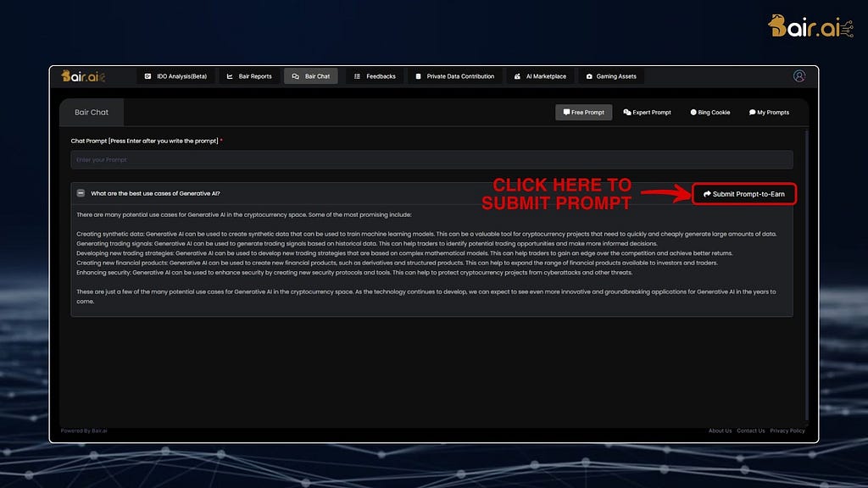Click the chart icon beside Bair Reports
Viewport: 868px width, 488px height.
tap(230, 76)
